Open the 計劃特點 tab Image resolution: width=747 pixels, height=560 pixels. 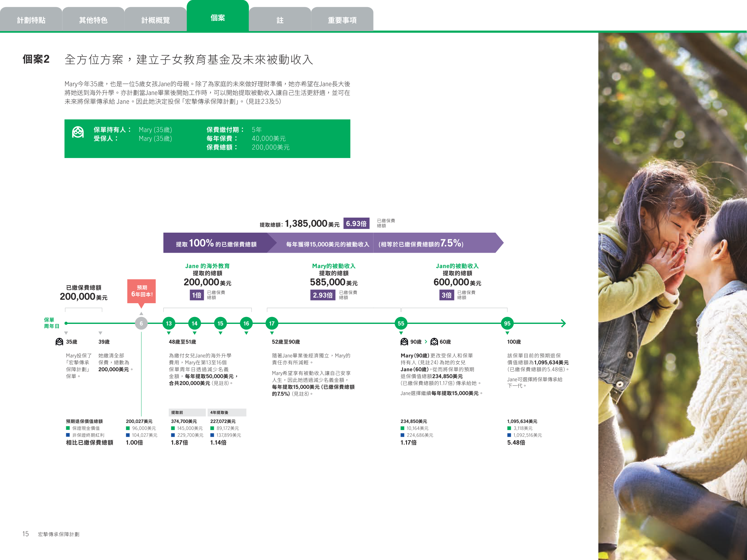(31, 20)
